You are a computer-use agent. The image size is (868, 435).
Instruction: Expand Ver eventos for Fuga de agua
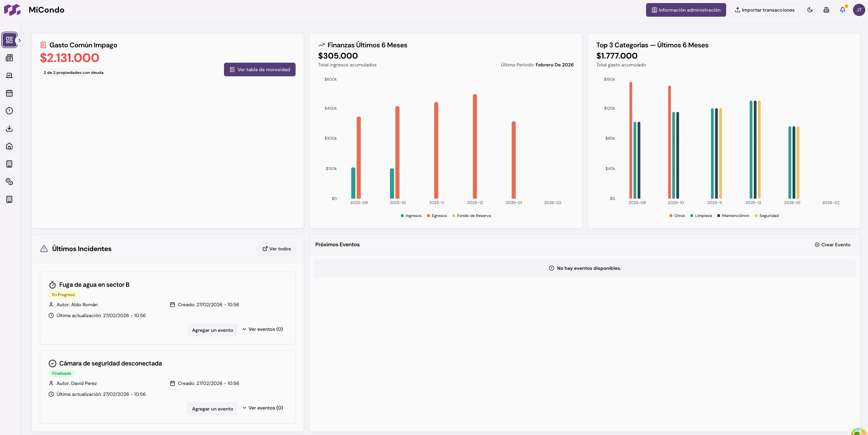[263, 329]
